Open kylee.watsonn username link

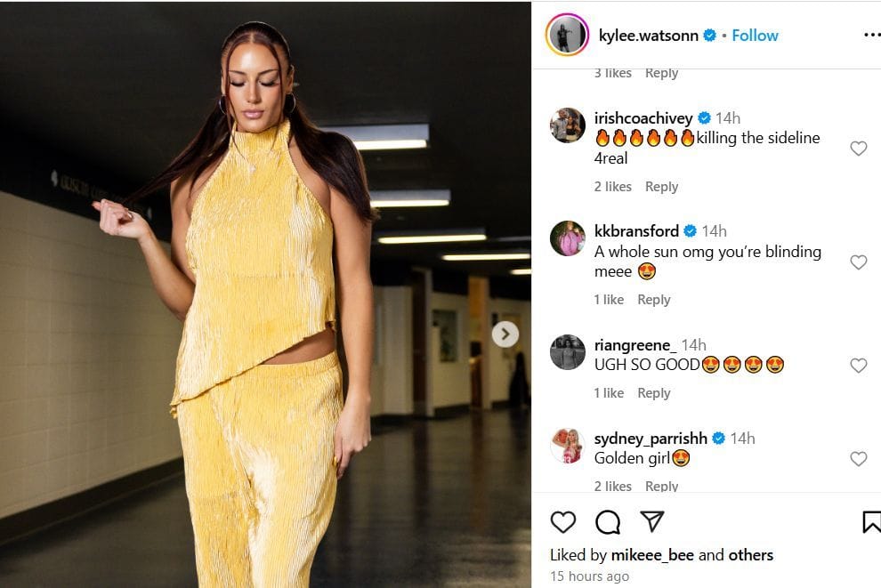click(x=649, y=36)
